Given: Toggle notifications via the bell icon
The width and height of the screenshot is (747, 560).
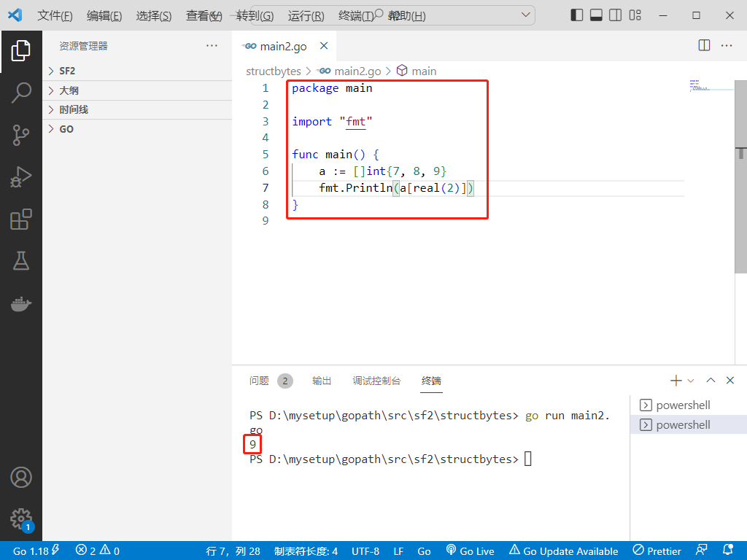Looking at the screenshot, I should coord(727,551).
